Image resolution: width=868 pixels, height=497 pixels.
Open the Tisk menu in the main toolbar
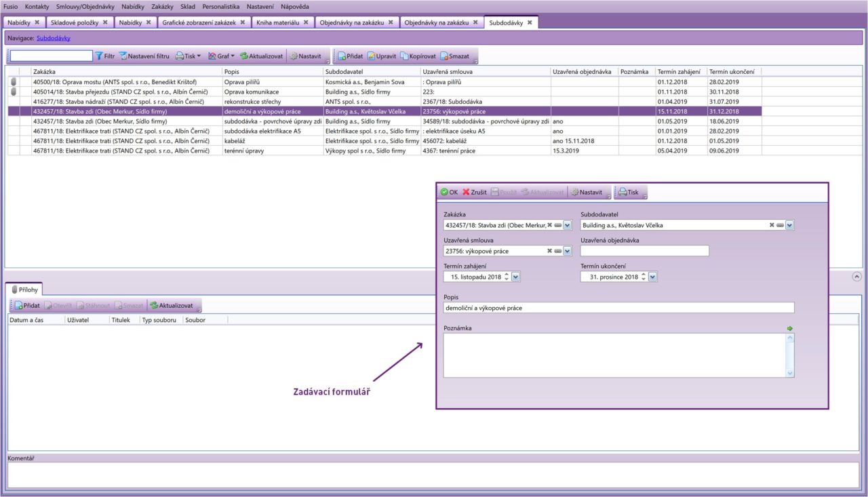188,56
